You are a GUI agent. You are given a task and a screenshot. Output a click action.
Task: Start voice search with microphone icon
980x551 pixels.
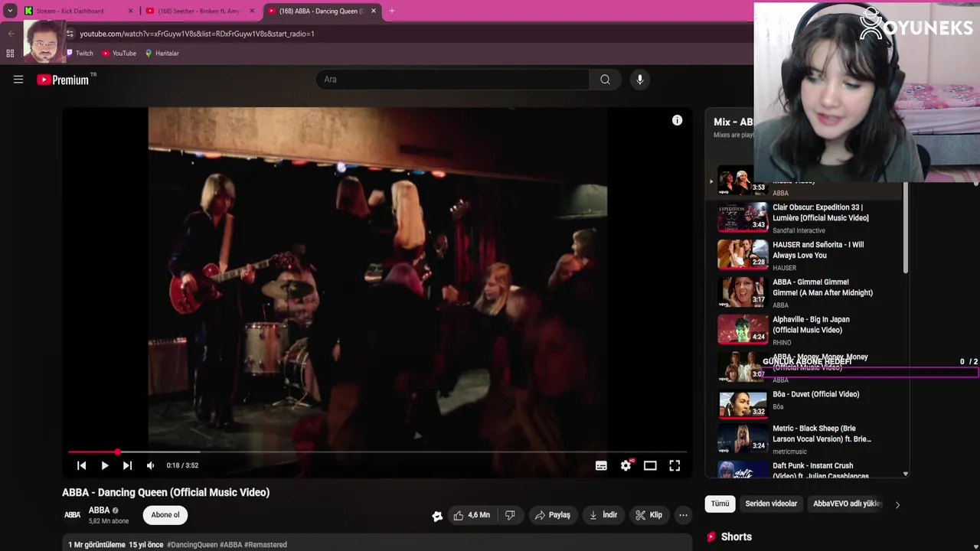[x=640, y=80]
